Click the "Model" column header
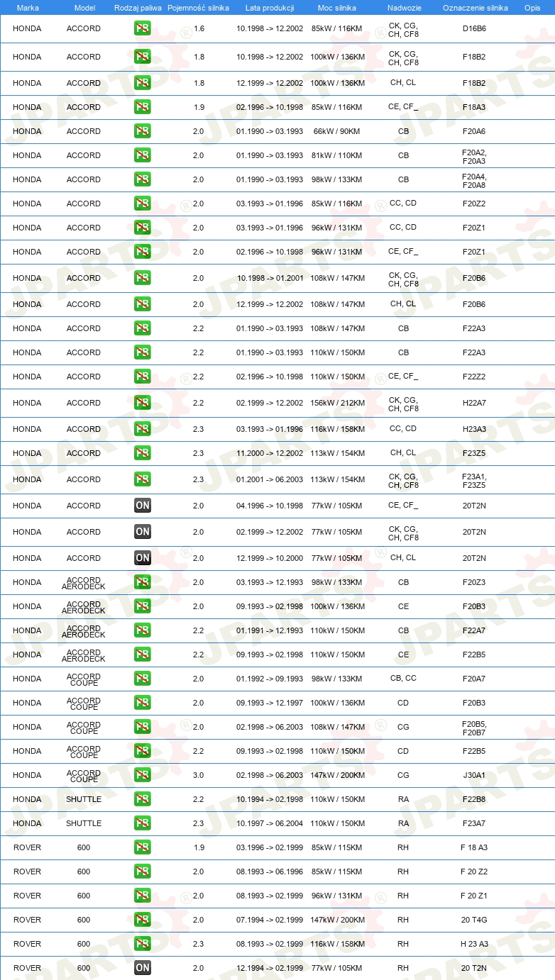 [x=84, y=8]
